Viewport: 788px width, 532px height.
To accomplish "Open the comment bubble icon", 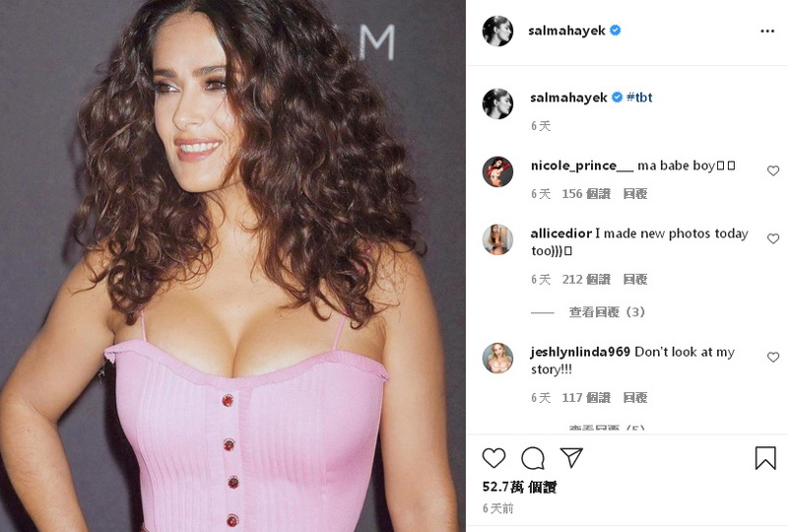I will (533, 458).
